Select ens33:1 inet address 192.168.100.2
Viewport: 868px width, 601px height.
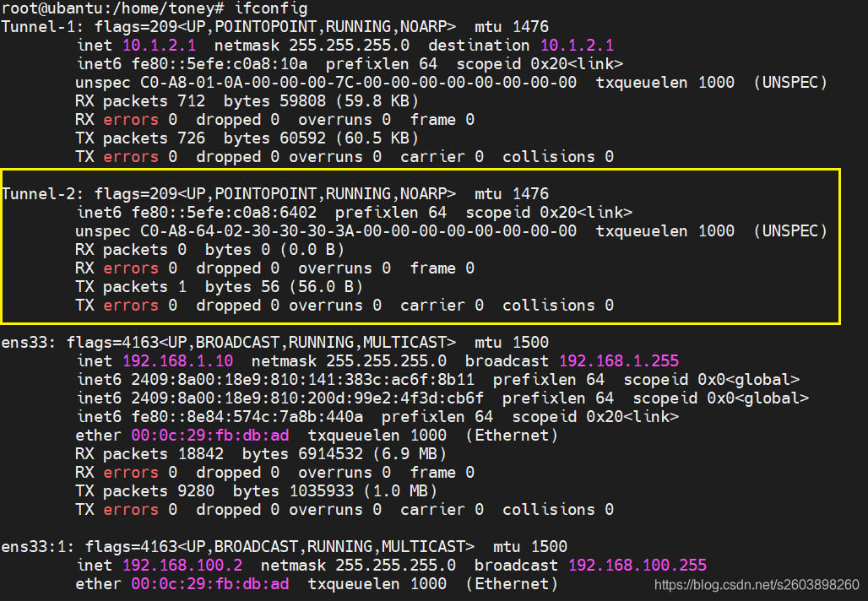pos(182,565)
